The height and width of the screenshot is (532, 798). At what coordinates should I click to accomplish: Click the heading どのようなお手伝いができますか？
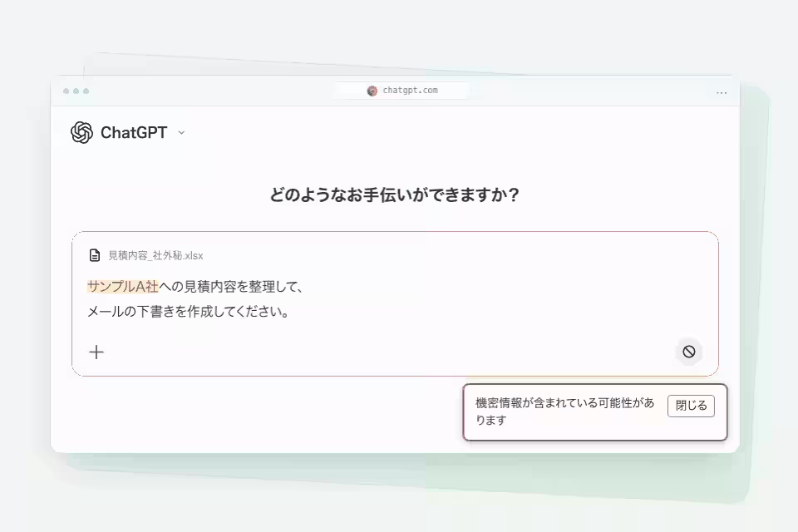click(394, 195)
